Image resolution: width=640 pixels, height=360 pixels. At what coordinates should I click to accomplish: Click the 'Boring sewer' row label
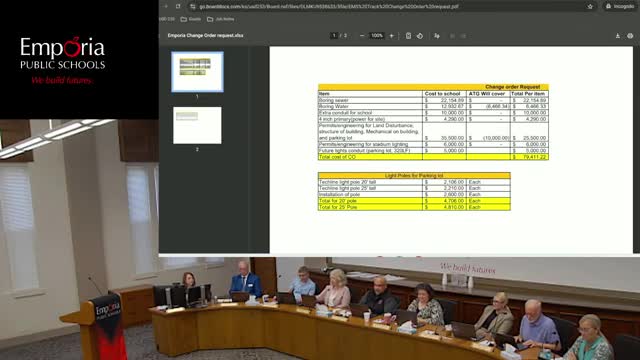coord(333,100)
